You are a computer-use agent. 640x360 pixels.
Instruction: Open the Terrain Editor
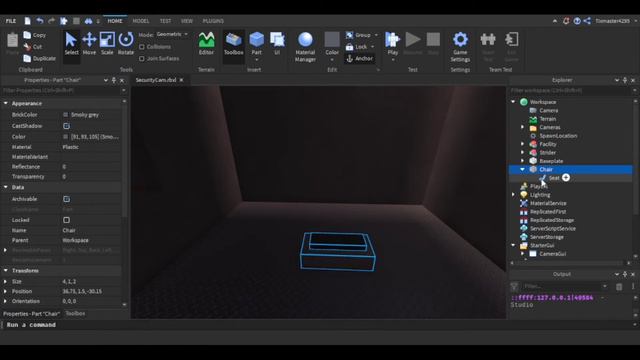coord(206,43)
